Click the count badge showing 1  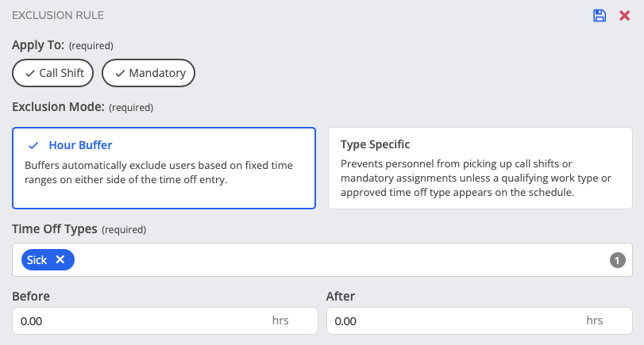pos(617,260)
